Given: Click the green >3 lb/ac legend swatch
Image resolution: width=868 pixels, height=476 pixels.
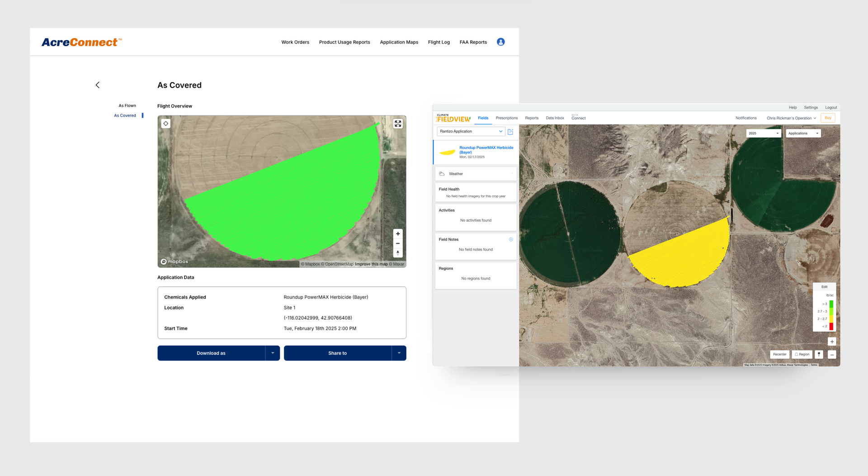Looking at the screenshot, I should click(x=832, y=304).
